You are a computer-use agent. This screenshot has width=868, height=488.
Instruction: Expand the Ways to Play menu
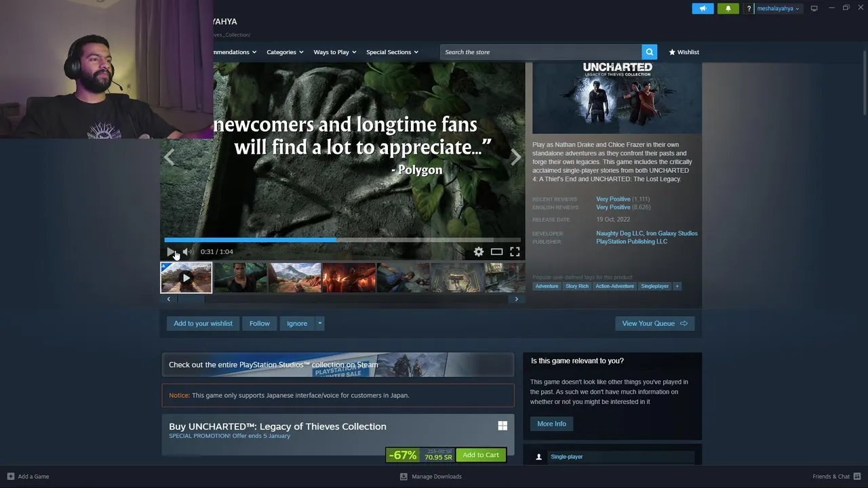click(334, 52)
